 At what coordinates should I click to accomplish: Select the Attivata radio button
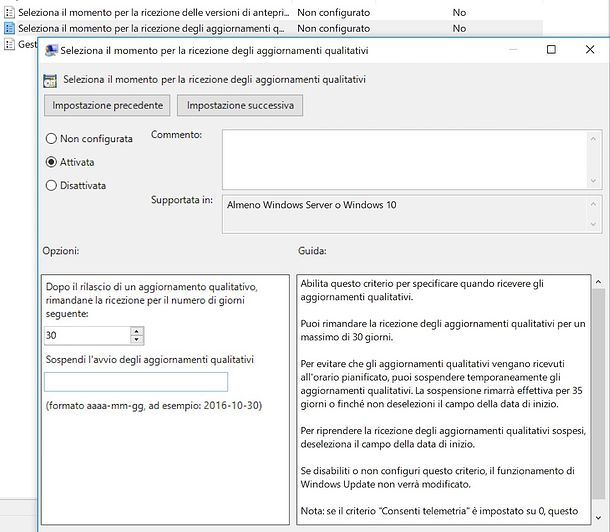tap(51, 162)
